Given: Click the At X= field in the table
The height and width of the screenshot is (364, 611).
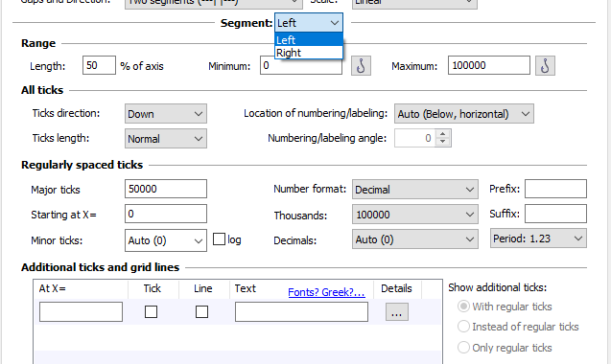Looking at the screenshot, I should coord(81,312).
